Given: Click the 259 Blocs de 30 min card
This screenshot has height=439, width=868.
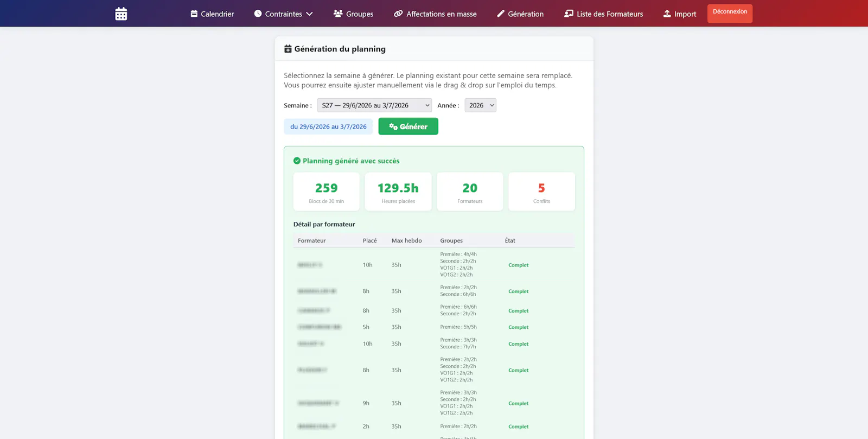Looking at the screenshot, I should (327, 192).
